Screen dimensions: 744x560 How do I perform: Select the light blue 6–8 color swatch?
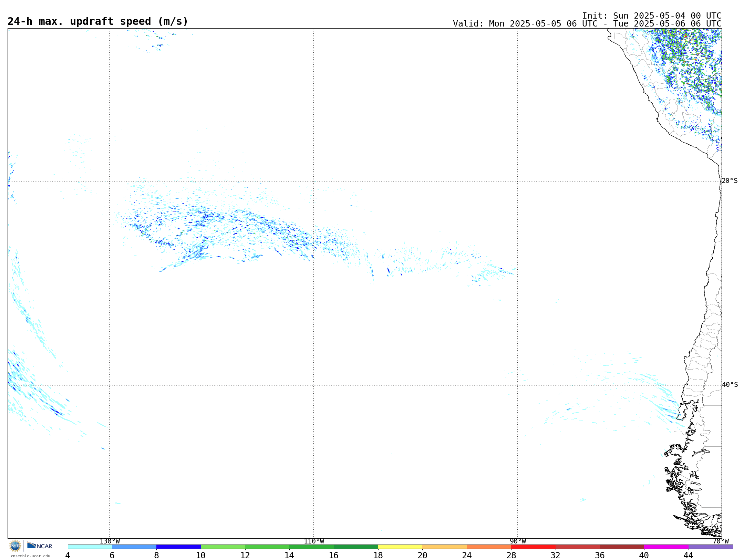click(x=134, y=547)
